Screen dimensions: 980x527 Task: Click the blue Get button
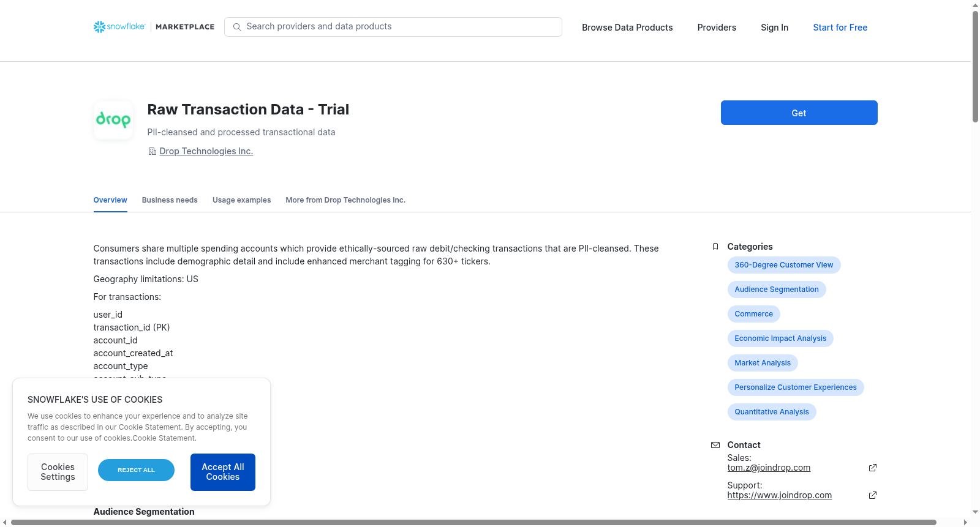click(799, 113)
